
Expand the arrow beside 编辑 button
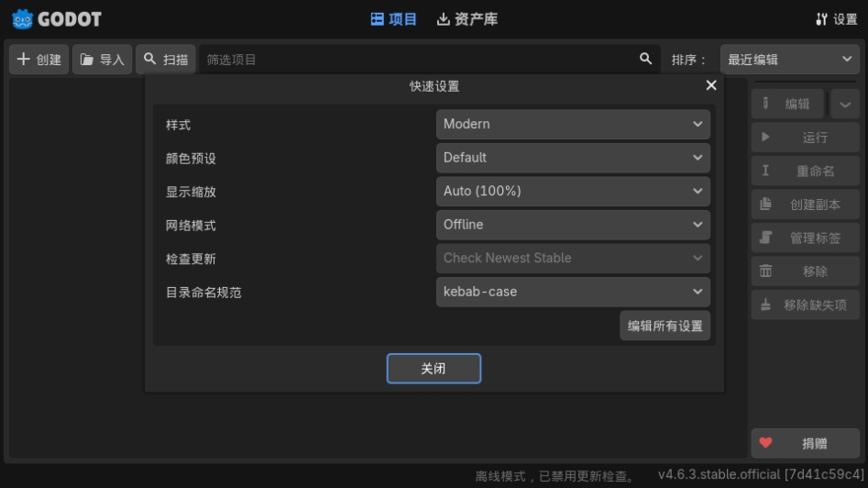coord(845,104)
